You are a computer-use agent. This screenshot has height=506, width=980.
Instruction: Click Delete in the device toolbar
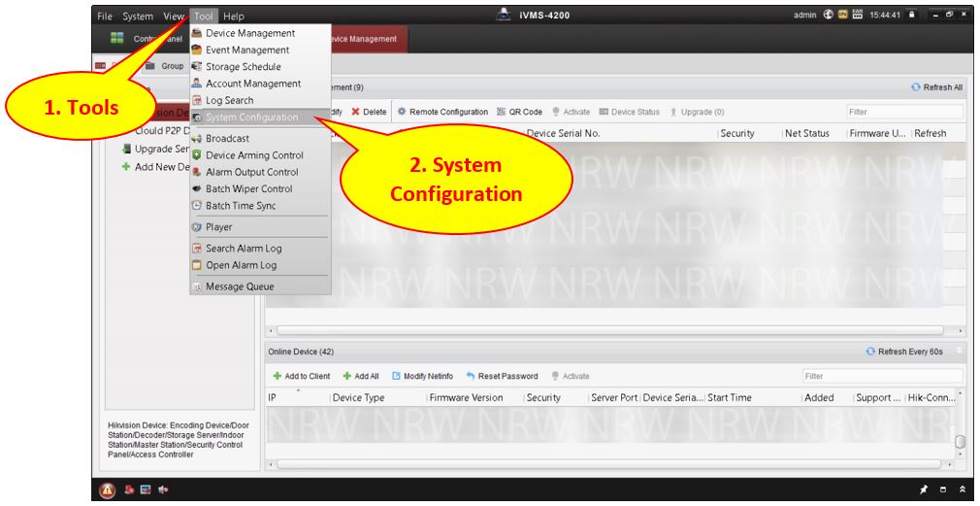click(x=369, y=112)
